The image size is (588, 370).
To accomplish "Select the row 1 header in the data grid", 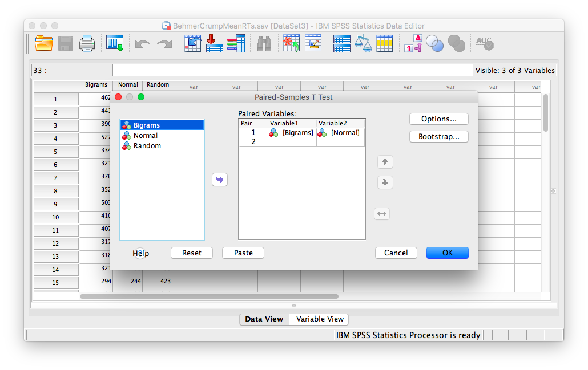I will pyautogui.click(x=55, y=99).
